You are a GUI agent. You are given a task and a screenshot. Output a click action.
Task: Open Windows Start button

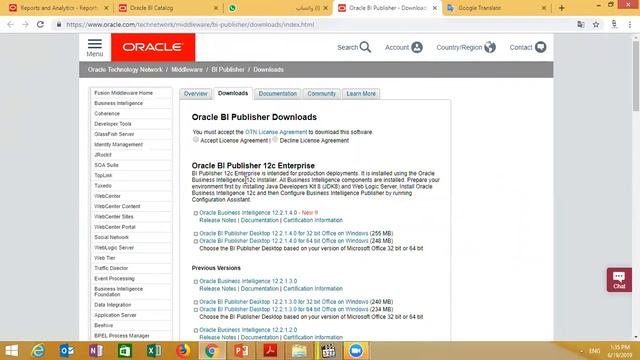(12, 351)
